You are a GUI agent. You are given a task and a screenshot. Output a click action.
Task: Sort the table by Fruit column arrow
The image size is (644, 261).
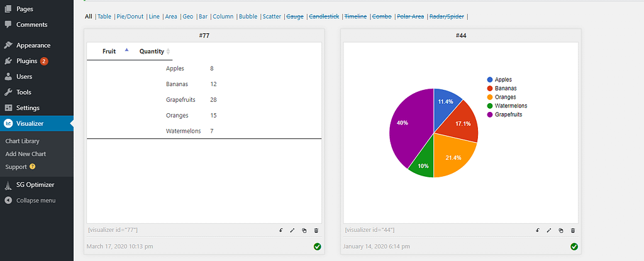[x=126, y=50]
